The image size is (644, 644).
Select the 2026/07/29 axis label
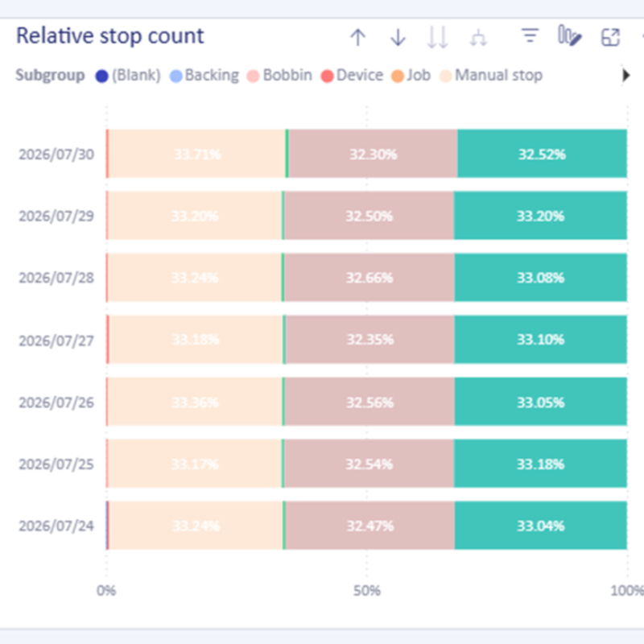[x=56, y=216]
